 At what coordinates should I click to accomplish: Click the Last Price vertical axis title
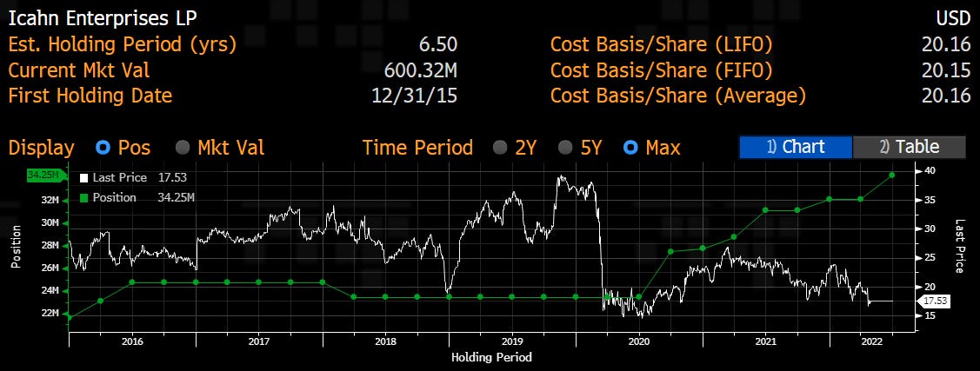coord(959,246)
